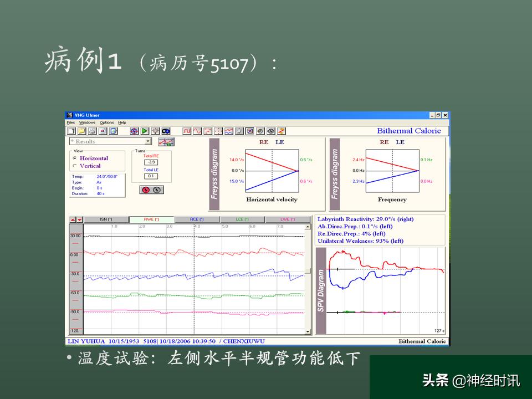Click the 2.4 Hz frequency label
Screen dimensions: 532x399
point(359,160)
